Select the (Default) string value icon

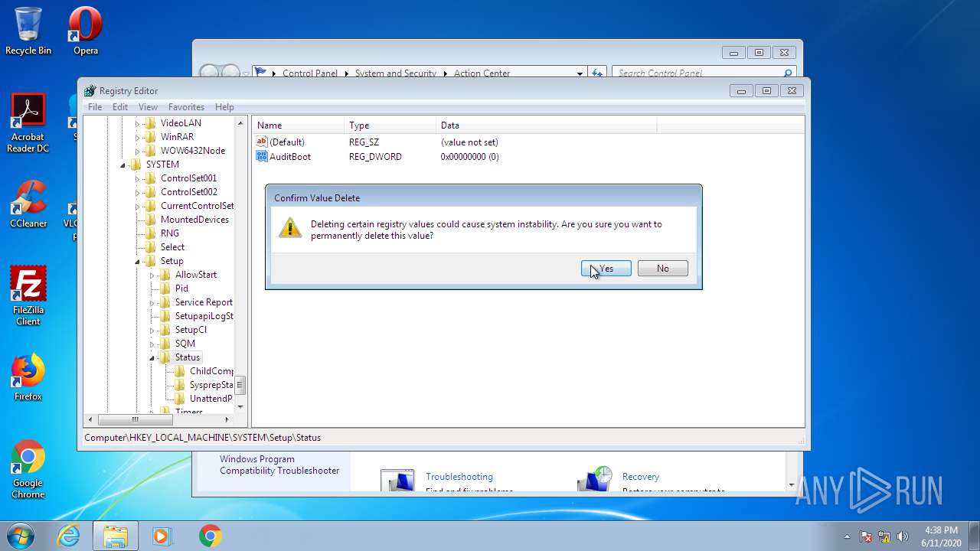click(x=262, y=142)
